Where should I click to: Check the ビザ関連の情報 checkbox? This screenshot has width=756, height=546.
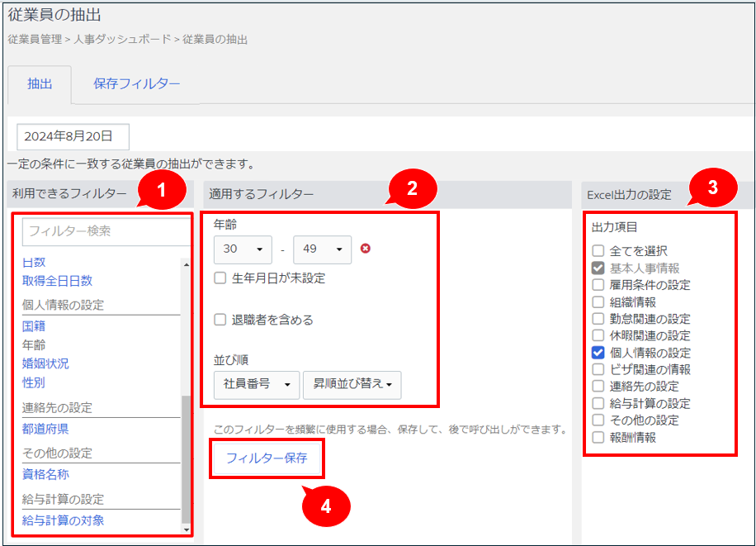click(598, 370)
